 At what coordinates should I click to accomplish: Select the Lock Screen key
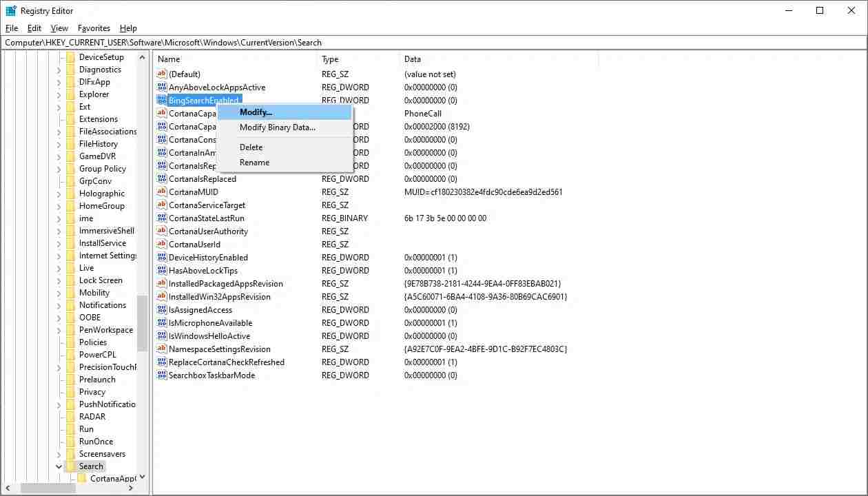101,280
